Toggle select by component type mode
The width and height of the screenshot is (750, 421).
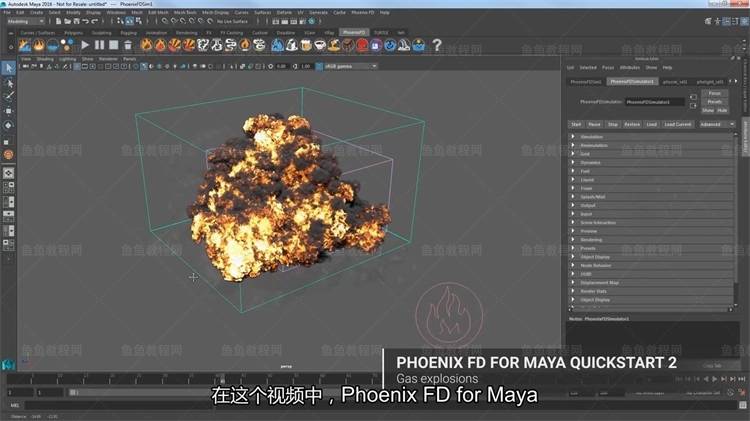coord(138,21)
